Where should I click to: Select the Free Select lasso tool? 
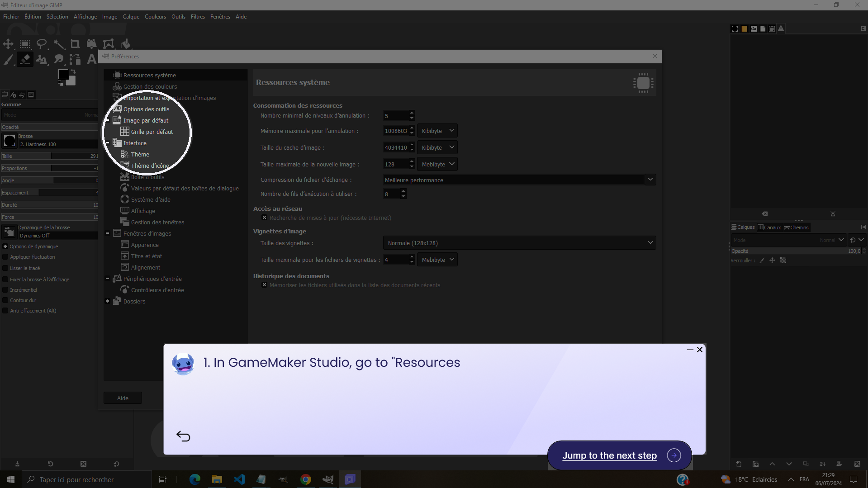pos(42,44)
